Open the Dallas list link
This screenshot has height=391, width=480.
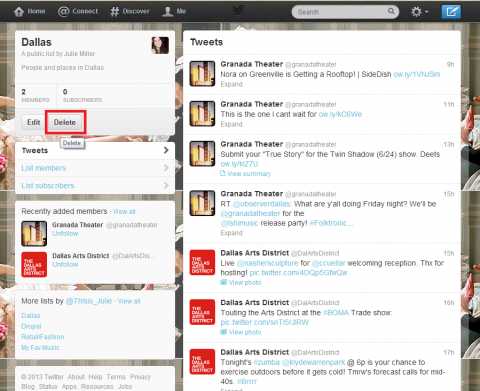[31, 316]
